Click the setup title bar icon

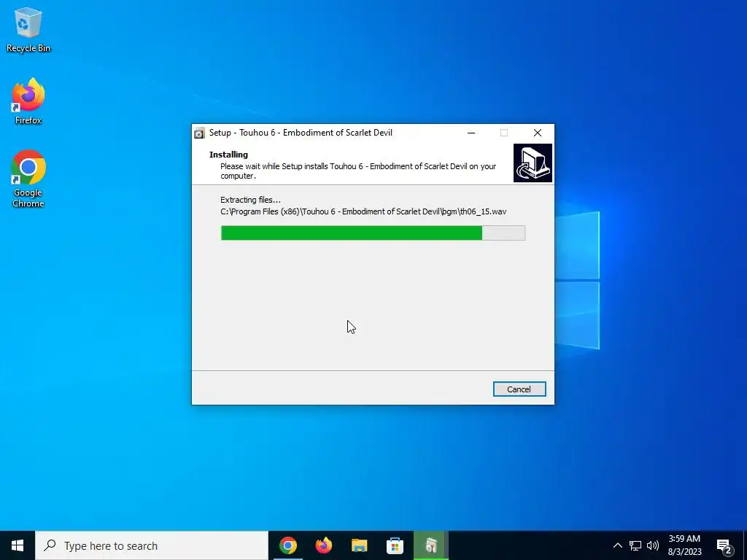pos(199,133)
